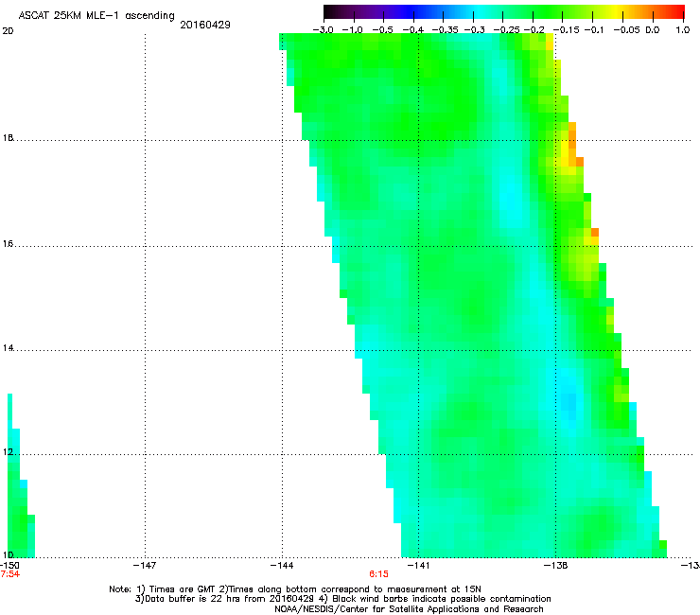Click the colorbar label 1.0
This screenshot has height=615, width=700.
(683, 30)
